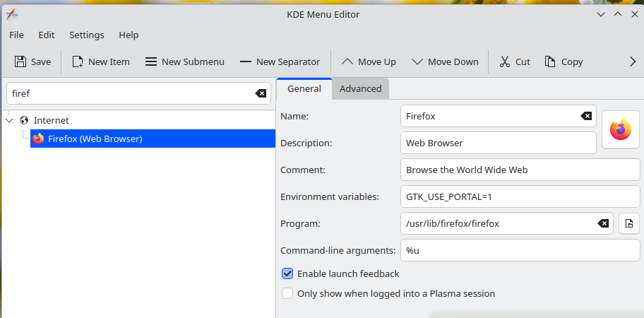The height and width of the screenshot is (318, 644).
Task: Click the Save toolbar button
Action: pos(32,62)
